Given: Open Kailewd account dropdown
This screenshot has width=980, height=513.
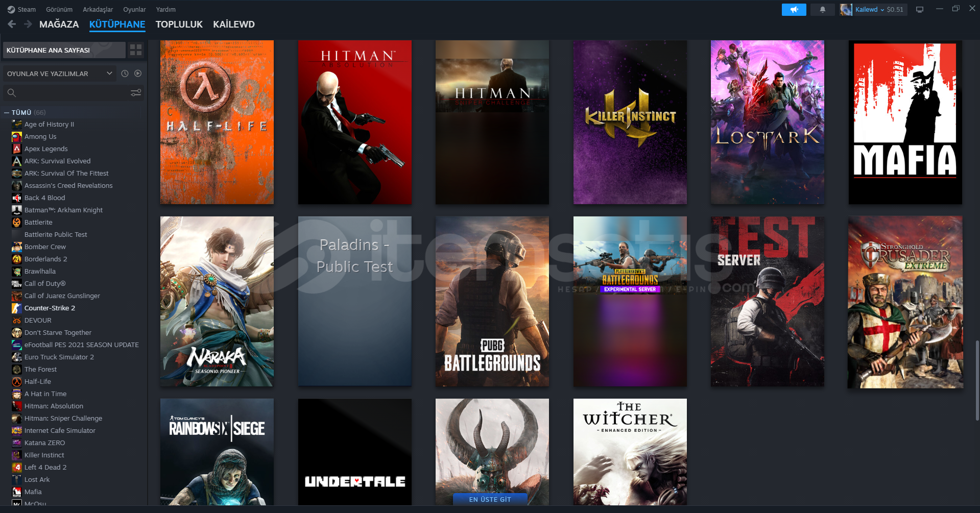Looking at the screenshot, I should point(869,10).
